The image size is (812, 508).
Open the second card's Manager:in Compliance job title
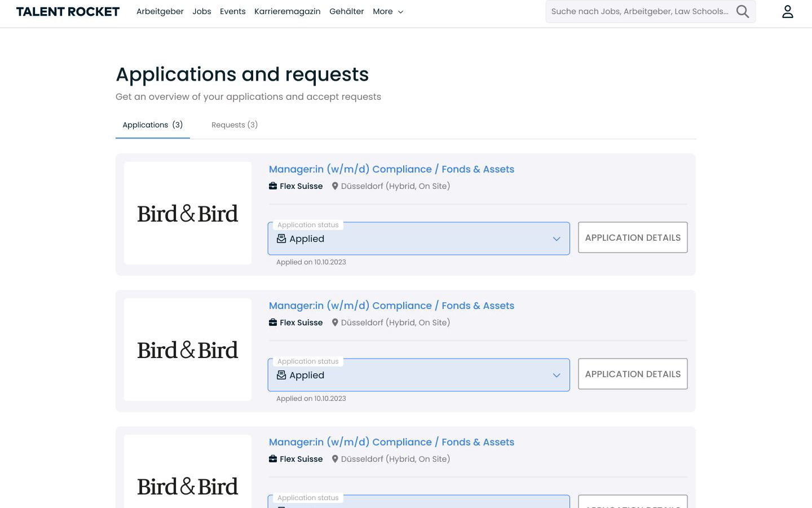tap(391, 306)
